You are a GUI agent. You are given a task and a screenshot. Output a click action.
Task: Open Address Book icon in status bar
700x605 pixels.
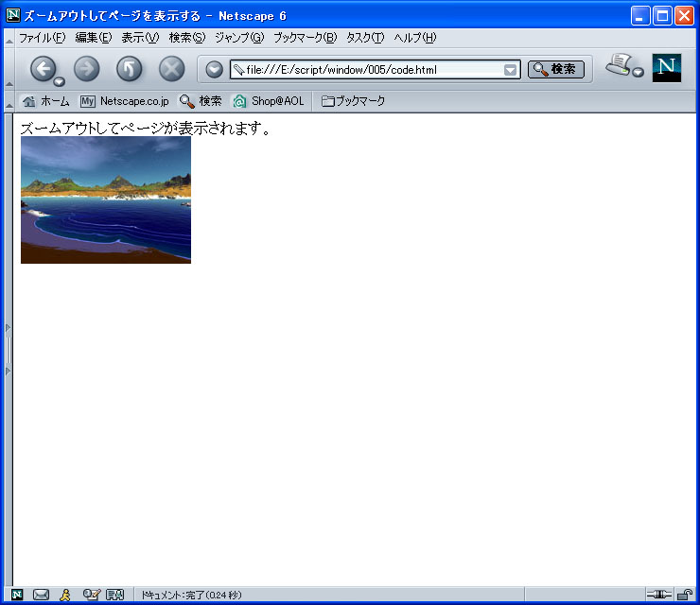pyautogui.click(x=114, y=595)
